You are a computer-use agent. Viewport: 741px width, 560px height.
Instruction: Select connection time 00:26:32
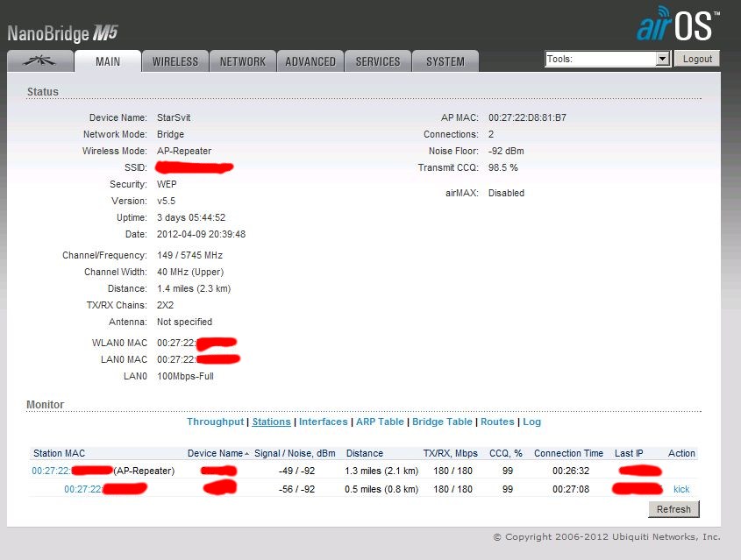571,471
